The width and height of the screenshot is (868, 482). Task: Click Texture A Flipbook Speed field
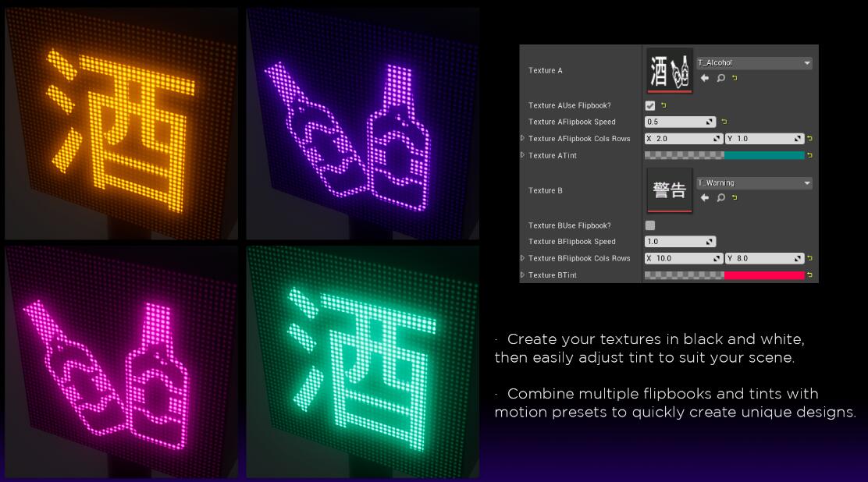point(675,122)
